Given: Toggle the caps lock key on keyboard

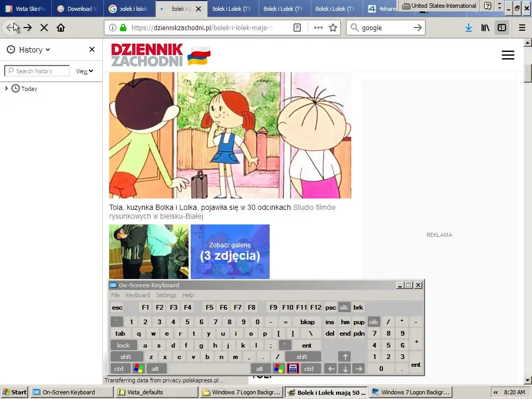Looking at the screenshot, I should tap(124, 345).
